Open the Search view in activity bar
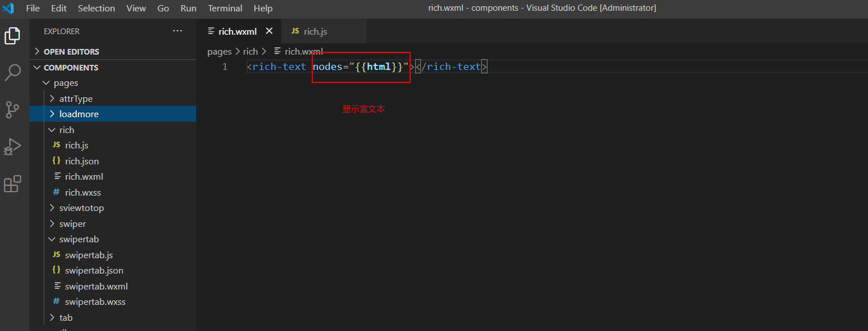 click(13, 72)
